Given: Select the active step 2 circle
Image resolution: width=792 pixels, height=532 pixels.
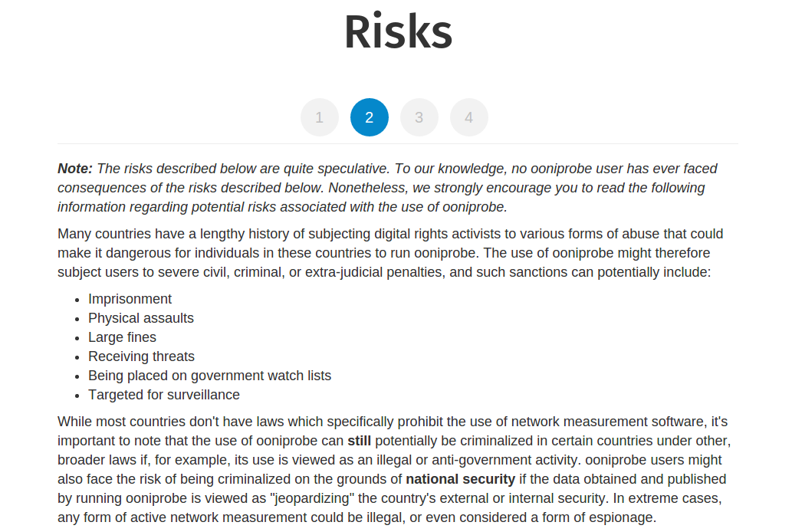Looking at the screenshot, I should 370,117.
